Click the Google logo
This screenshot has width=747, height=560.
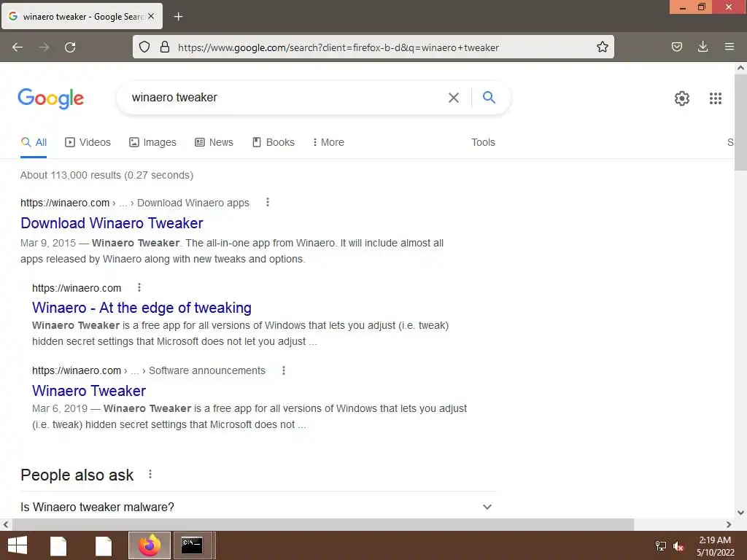coord(50,98)
